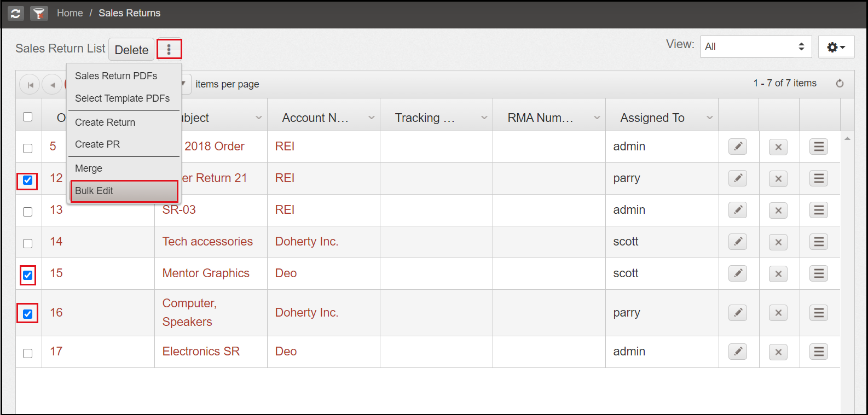Go to previous page of the list
Image resolution: width=868 pixels, height=415 pixels.
(x=53, y=85)
